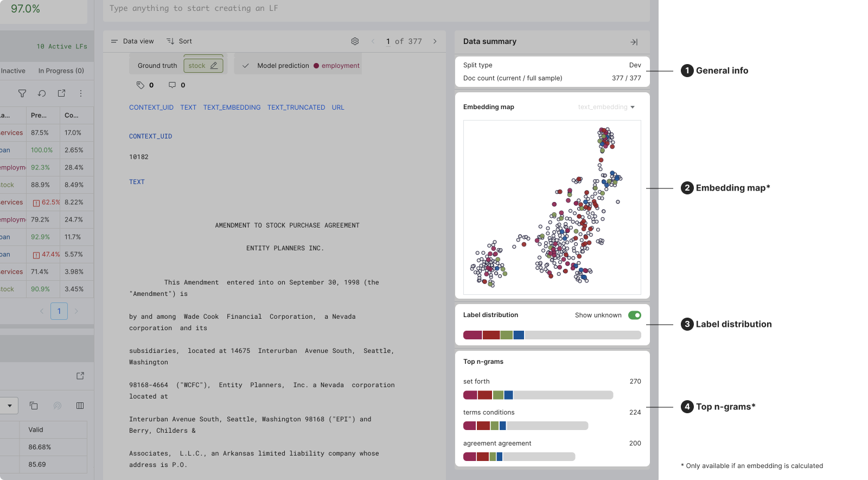
Task: Collapse the Data summary panel
Action: coord(634,42)
